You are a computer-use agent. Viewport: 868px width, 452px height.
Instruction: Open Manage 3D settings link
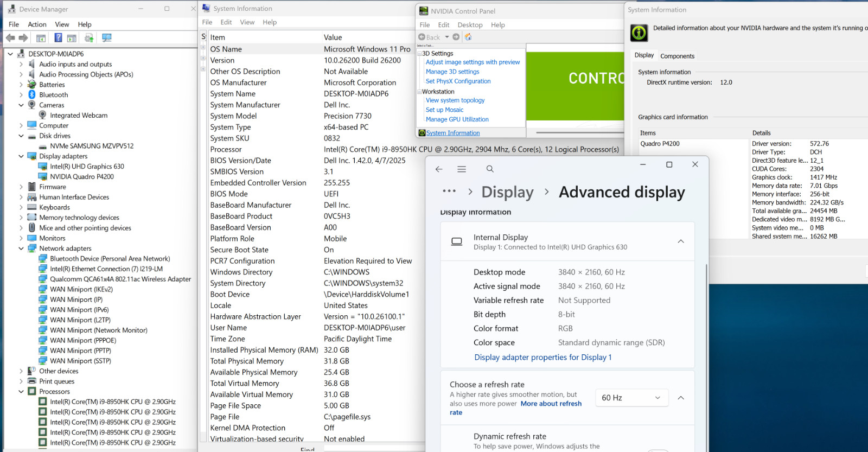pos(452,72)
